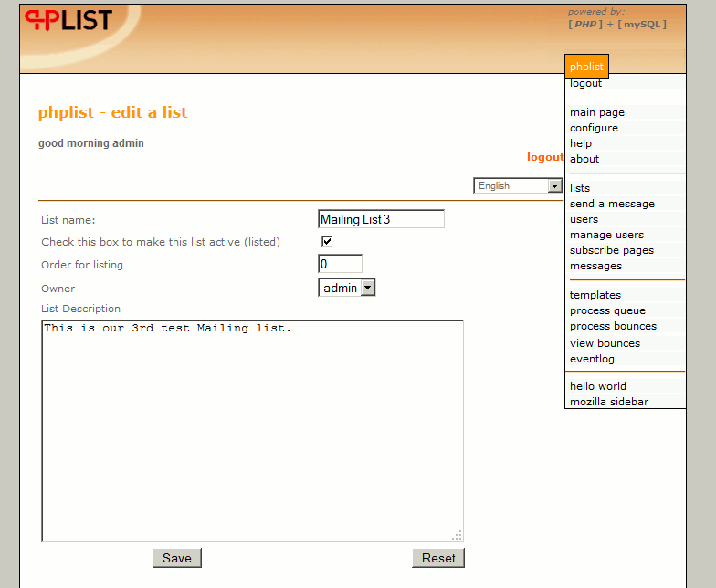Open templates

click(595, 295)
